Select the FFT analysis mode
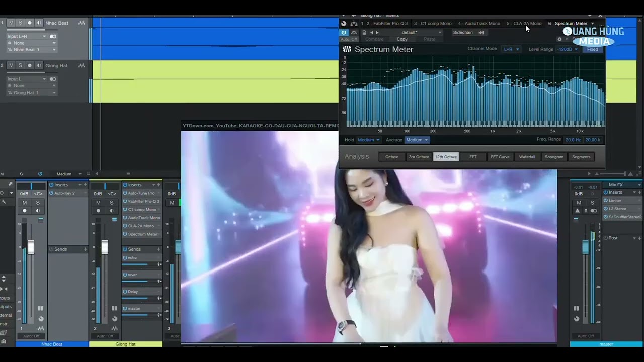 pos(473,157)
